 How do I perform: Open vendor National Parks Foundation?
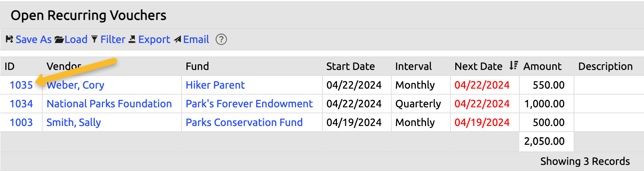[x=109, y=104]
